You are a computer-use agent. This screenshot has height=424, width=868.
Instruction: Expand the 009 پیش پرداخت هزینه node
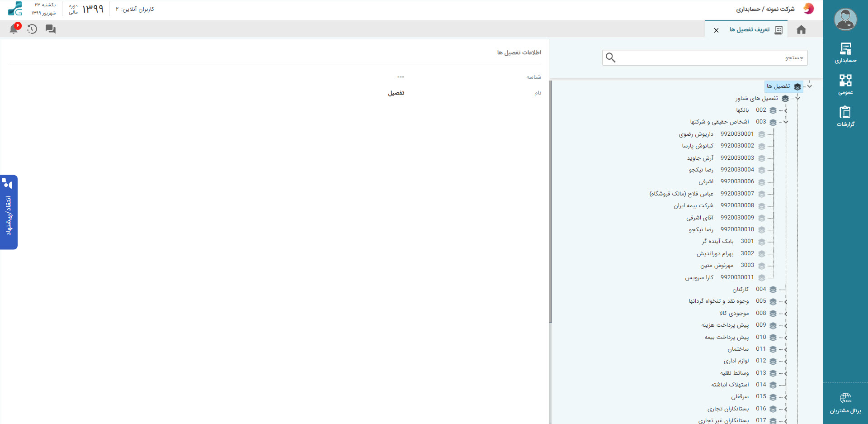786,325
